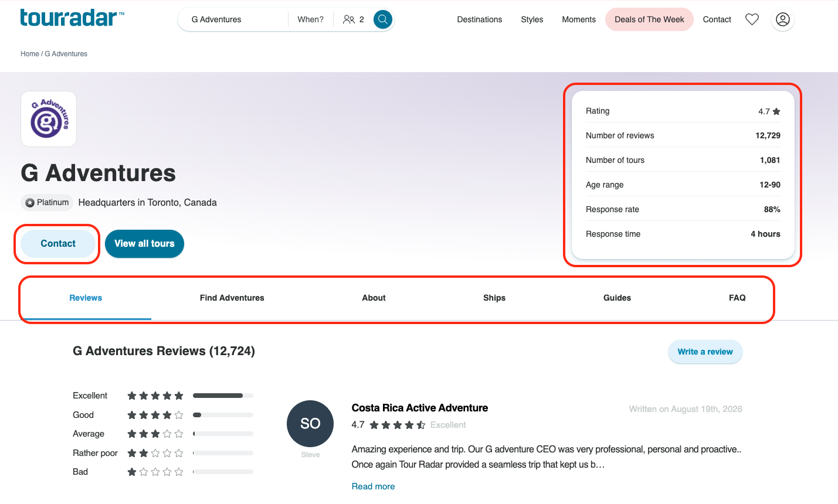838x504 pixels.
Task: Click the four stars beside Good
Action: click(155, 415)
